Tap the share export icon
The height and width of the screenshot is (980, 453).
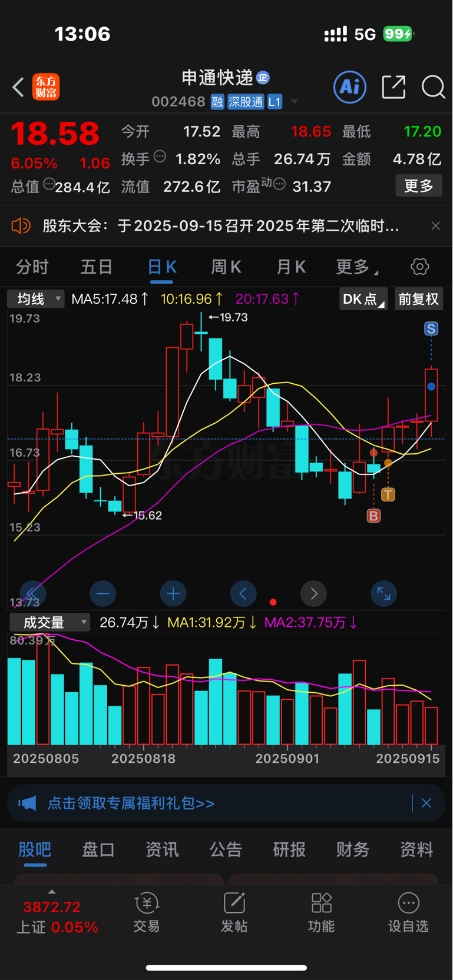[x=394, y=87]
